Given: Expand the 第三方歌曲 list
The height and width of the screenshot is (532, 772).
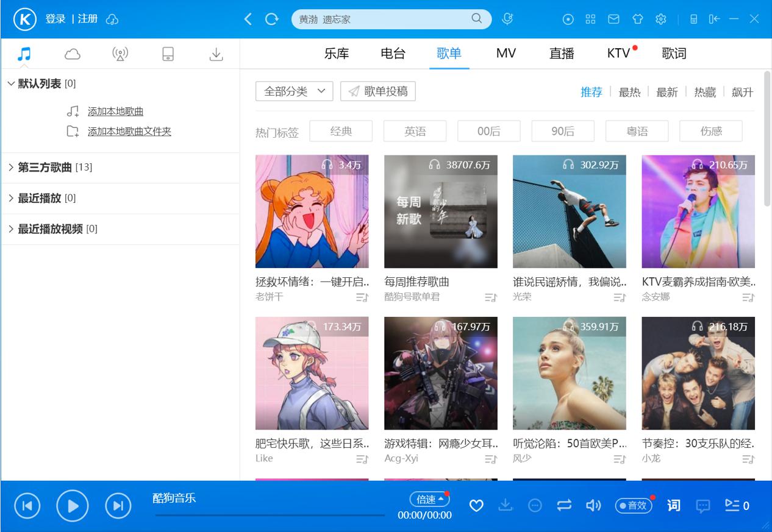Looking at the screenshot, I should 46,167.
